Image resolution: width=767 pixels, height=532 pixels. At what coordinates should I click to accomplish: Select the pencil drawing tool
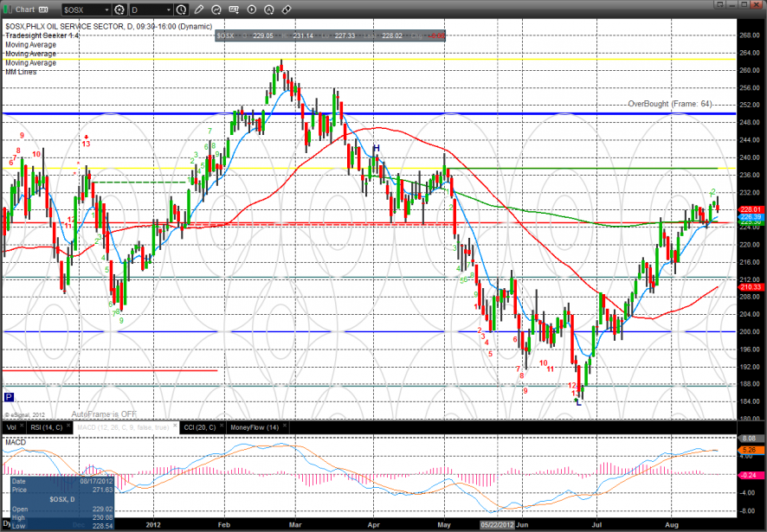[198, 10]
